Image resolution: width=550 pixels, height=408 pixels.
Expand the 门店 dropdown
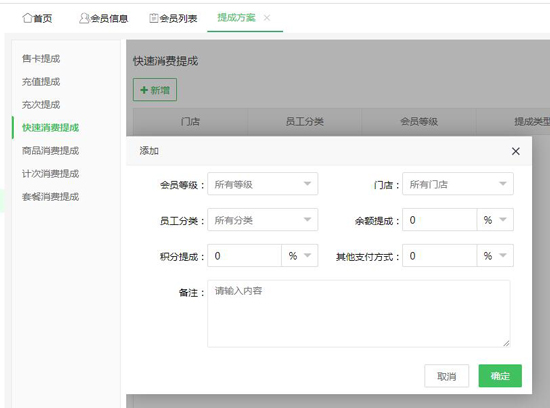click(x=458, y=184)
